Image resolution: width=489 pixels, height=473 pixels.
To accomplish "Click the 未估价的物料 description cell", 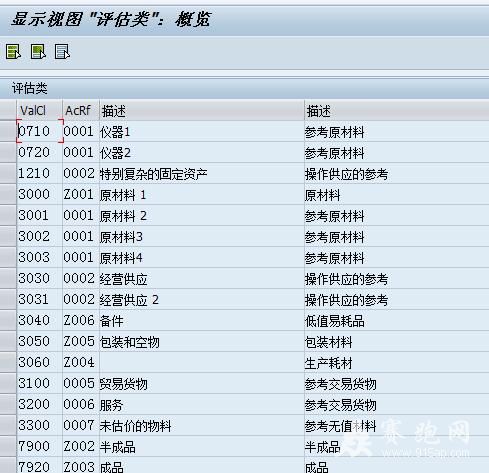I will pyautogui.click(x=202, y=425).
